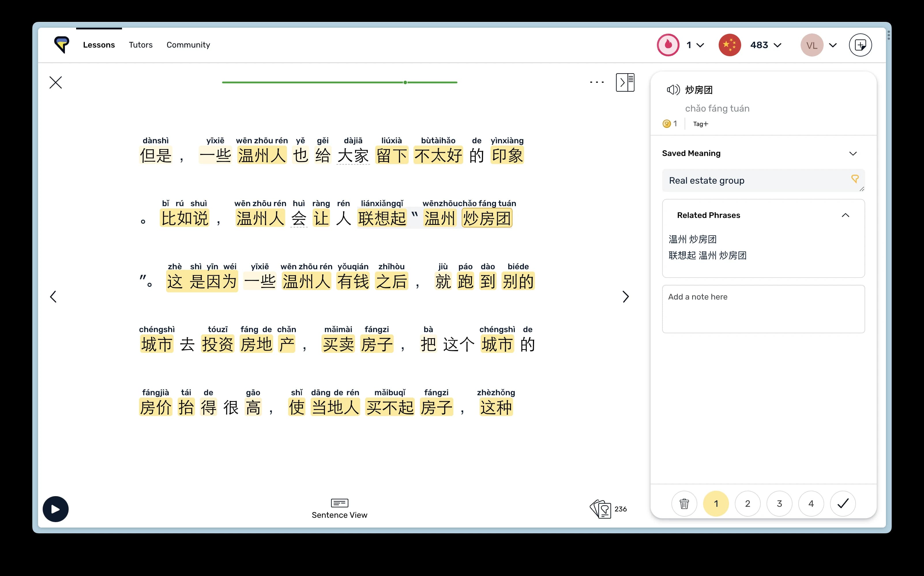
Task: Switch to the Community tab
Action: (x=188, y=45)
